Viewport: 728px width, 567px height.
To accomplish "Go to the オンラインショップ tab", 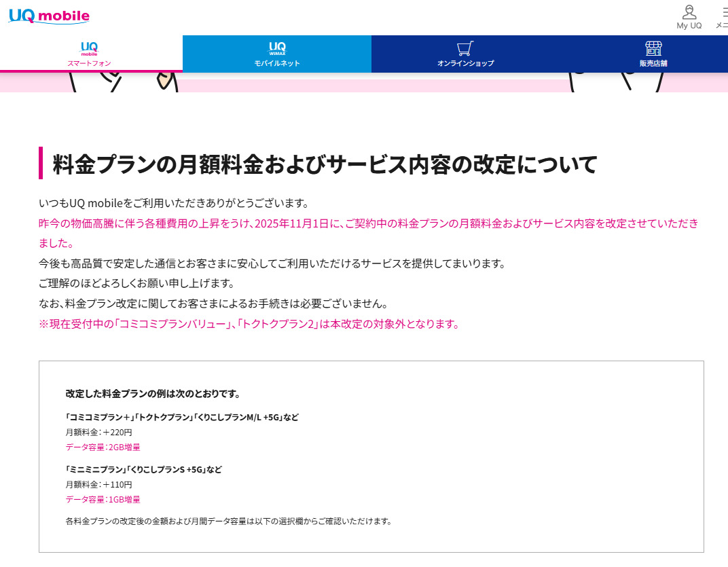I will click(465, 63).
